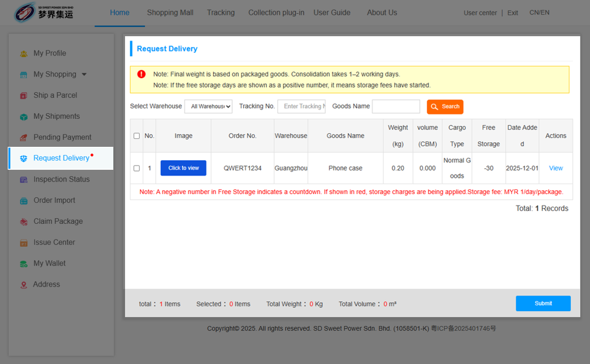This screenshot has width=590, height=364.
Task: Click the magnifier icon on Search button
Action: (x=434, y=107)
